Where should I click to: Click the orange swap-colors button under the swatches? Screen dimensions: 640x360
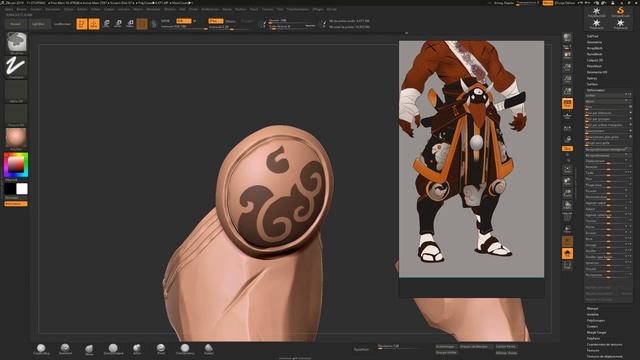16,204
